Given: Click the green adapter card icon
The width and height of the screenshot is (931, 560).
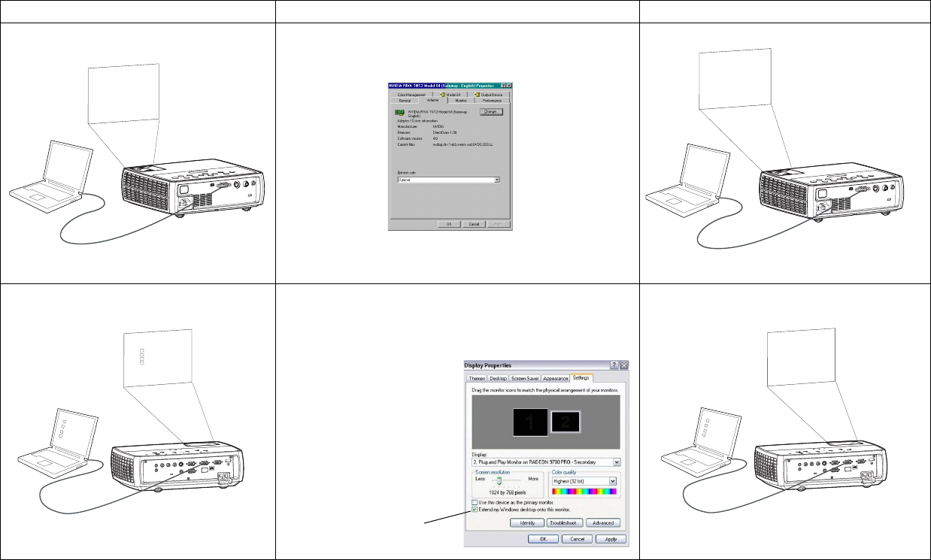Looking at the screenshot, I should coord(399,112).
